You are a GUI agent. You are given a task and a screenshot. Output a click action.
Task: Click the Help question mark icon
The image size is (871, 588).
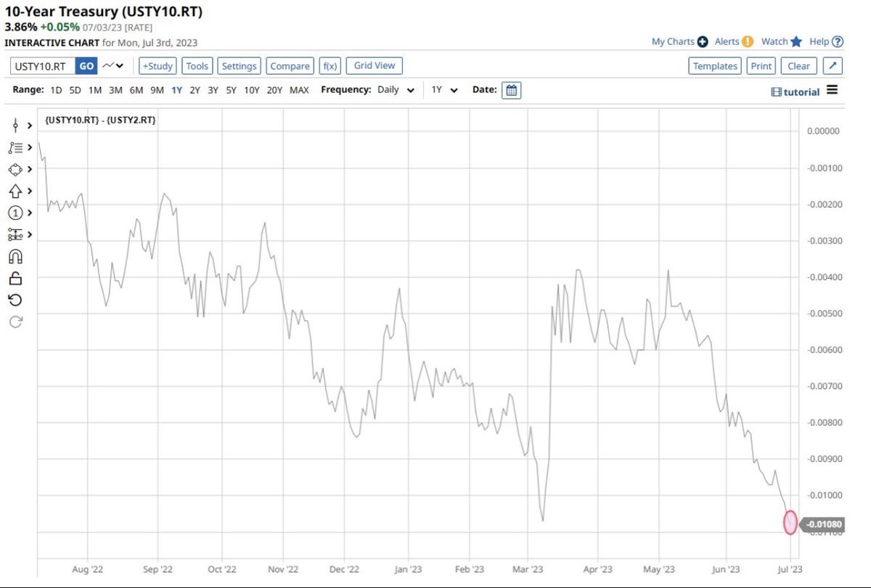[838, 42]
